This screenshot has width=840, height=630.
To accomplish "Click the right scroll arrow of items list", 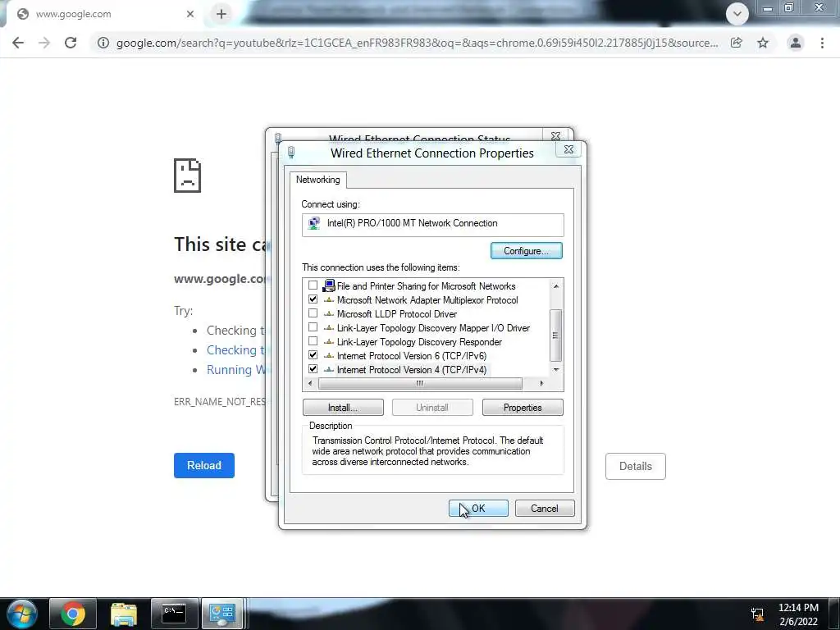I will [x=541, y=383].
